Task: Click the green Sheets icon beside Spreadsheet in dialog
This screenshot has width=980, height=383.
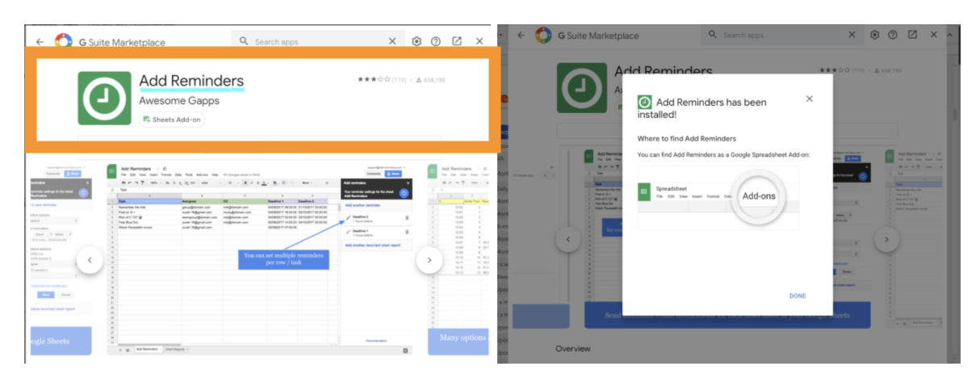Action: coord(644,192)
